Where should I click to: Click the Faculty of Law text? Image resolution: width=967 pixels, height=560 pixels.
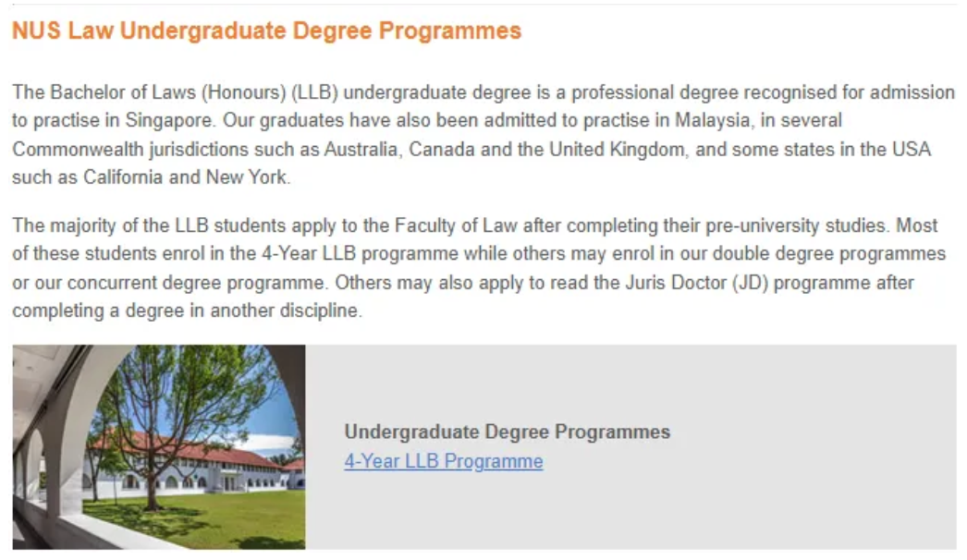pyautogui.click(x=456, y=225)
